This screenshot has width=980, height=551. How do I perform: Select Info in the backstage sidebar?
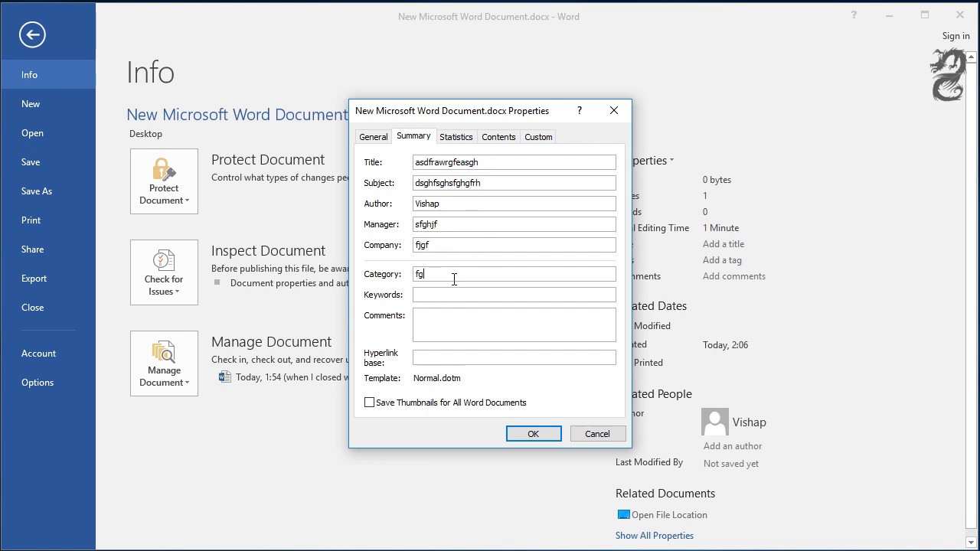coord(48,75)
